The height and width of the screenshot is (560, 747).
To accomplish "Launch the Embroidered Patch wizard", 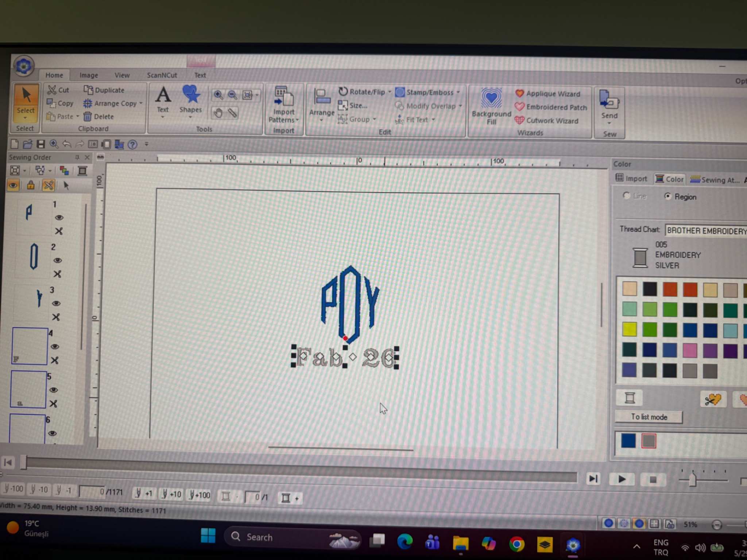I will (x=551, y=107).
